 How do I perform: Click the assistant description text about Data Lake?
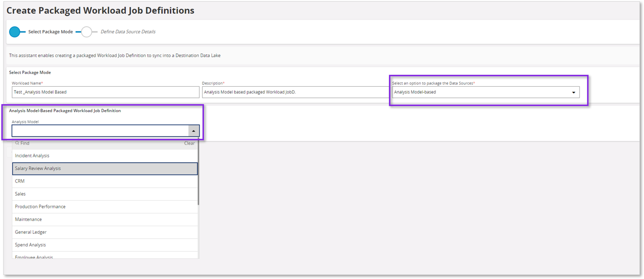tap(115, 56)
